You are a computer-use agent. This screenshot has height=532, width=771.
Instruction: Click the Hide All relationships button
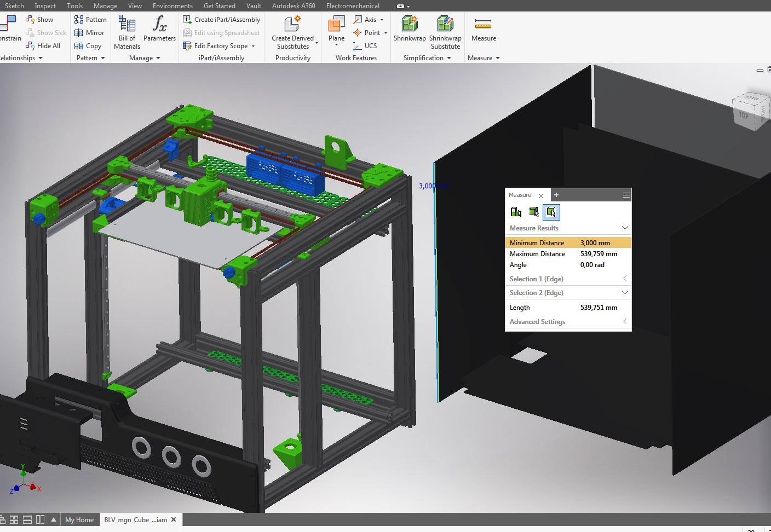pos(44,46)
